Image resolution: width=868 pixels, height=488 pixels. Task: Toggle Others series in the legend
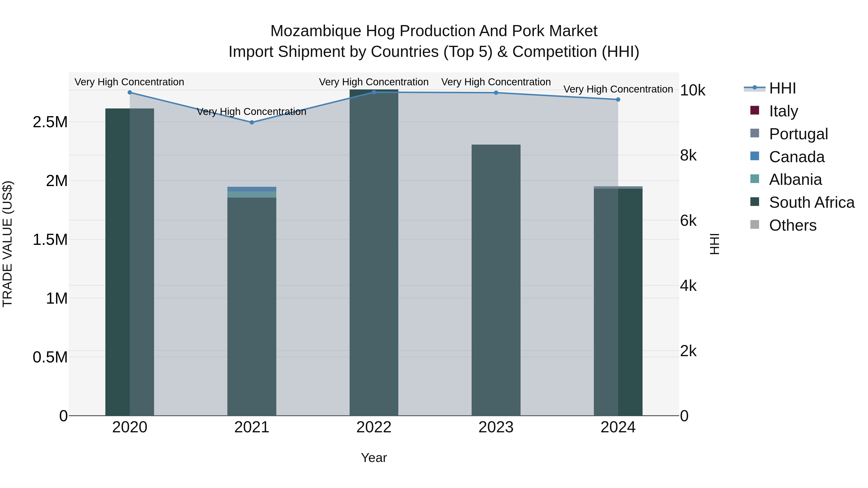(783, 225)
